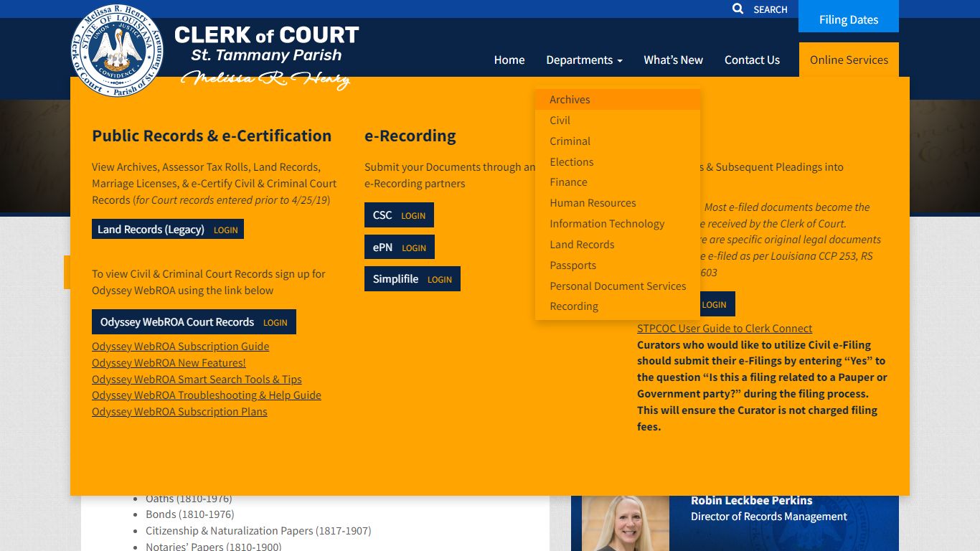Click the SEARCH text in top bar
980x551 pixels.
[771, 9]
